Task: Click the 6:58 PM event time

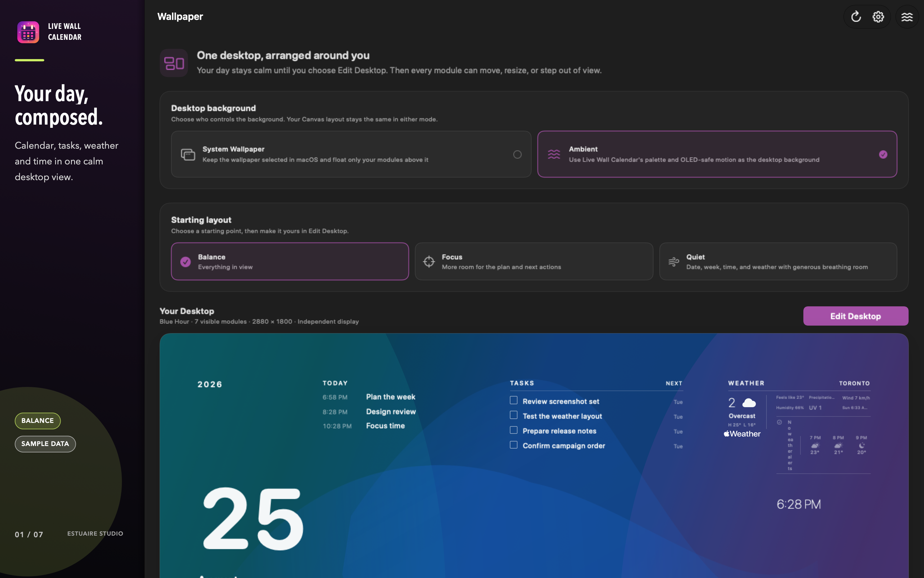Action: (x=335, y=397)
